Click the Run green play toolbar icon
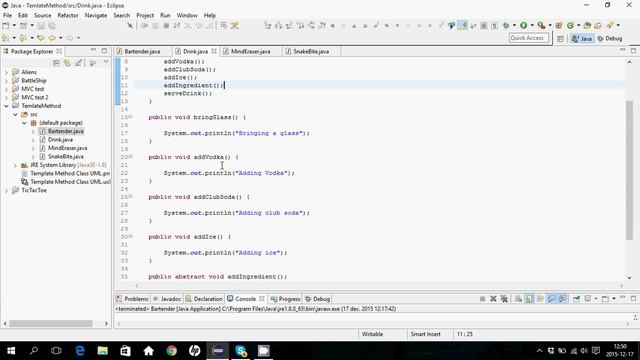The width and height of the screenshot is (640, 360). pos(524,25)
